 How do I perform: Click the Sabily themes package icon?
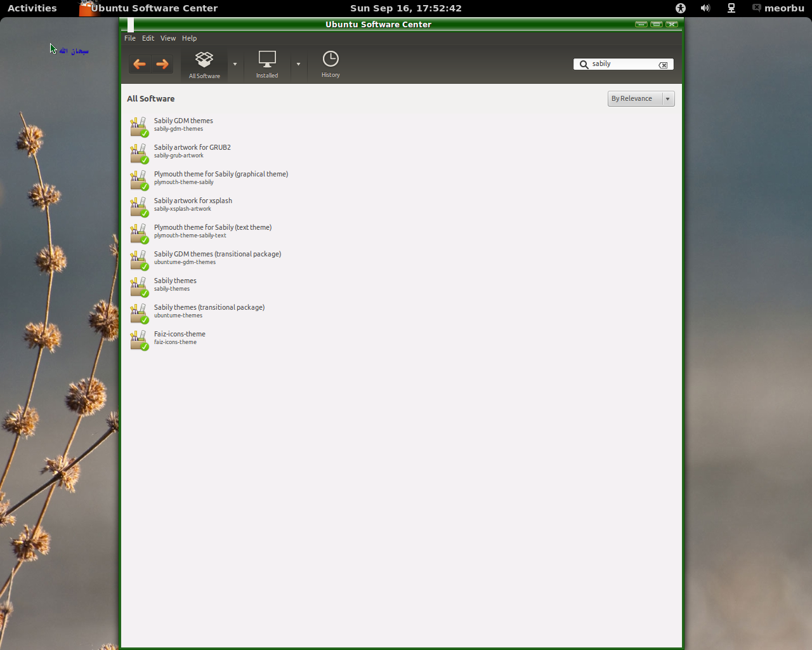(139, 286)
